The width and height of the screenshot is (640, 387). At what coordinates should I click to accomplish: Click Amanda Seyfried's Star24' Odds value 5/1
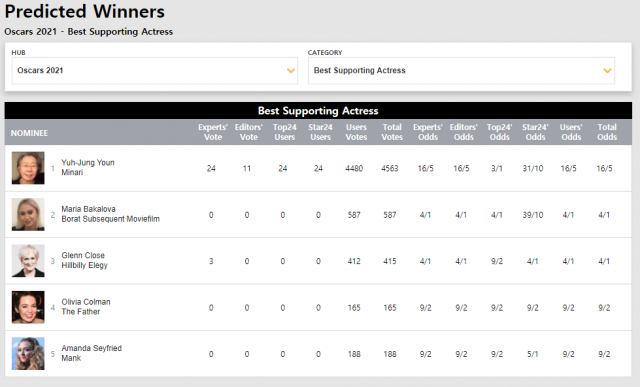[533, 354]
